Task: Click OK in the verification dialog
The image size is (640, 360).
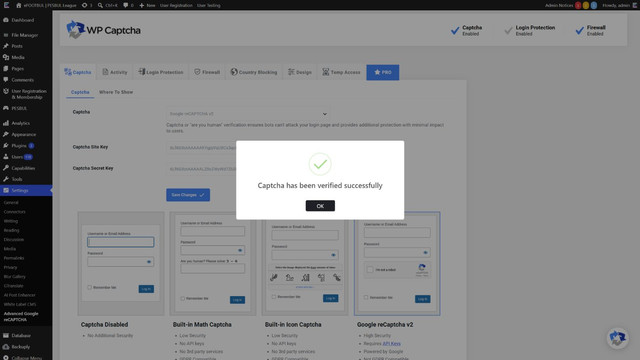Action: pos(320,206)
